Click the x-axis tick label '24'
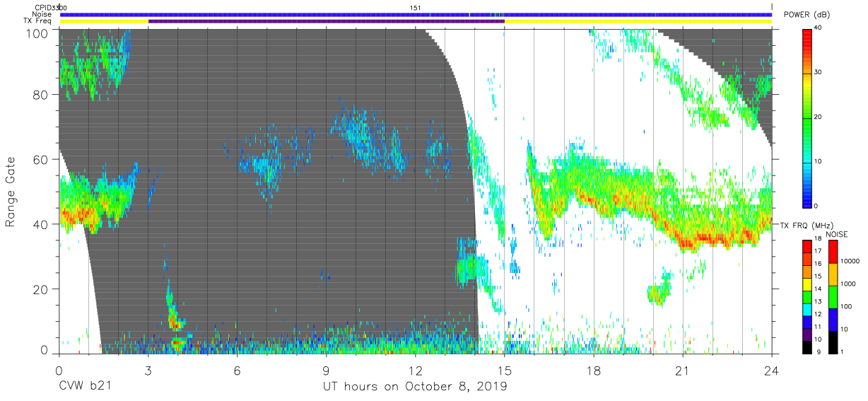868x401 pixels. tap(772, 370)
